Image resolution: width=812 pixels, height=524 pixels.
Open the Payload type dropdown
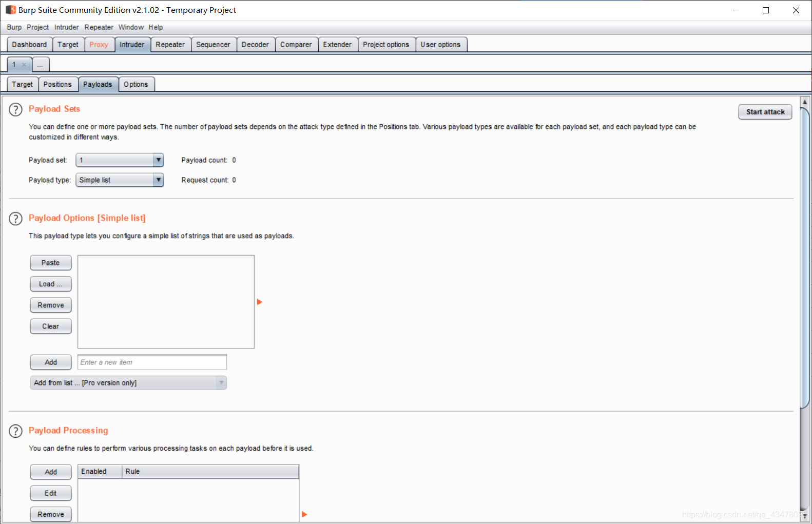tap(120, 180)
